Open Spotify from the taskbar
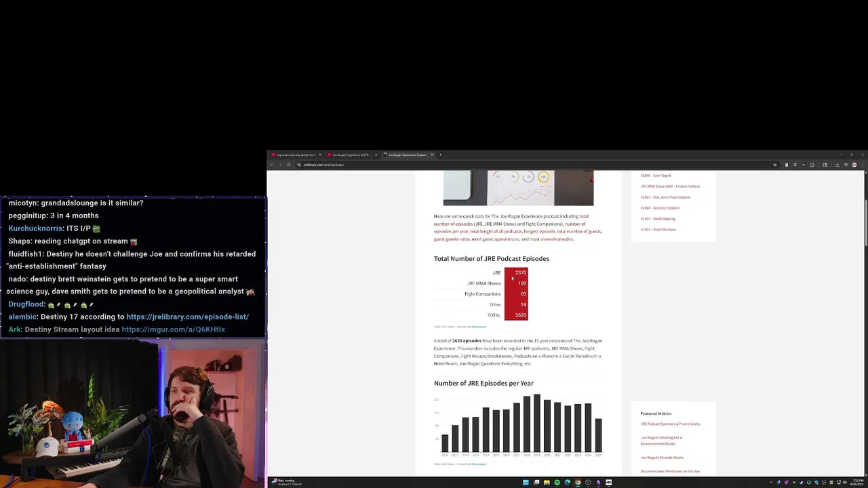This screenshot has width=868, height=488. click(557, 483)
